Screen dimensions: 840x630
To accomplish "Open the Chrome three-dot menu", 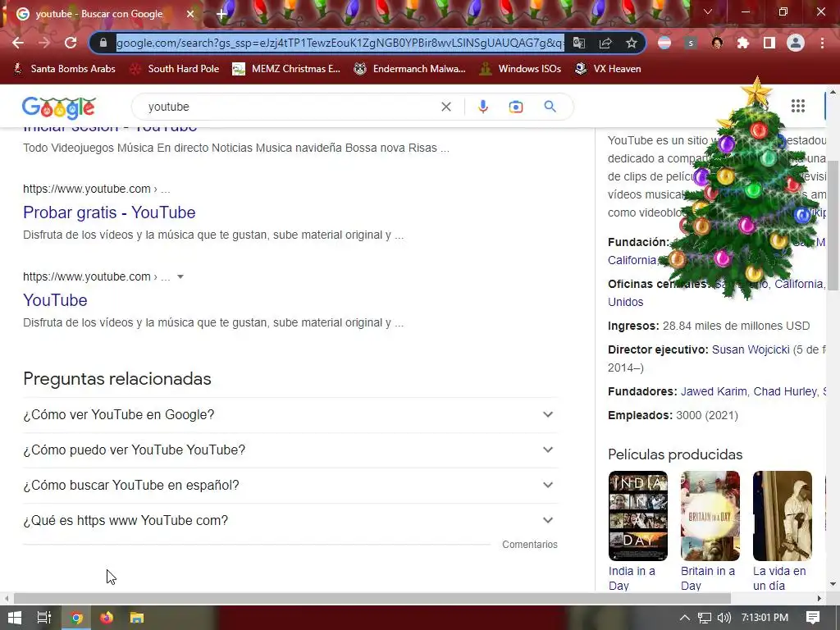I will 822,43.
